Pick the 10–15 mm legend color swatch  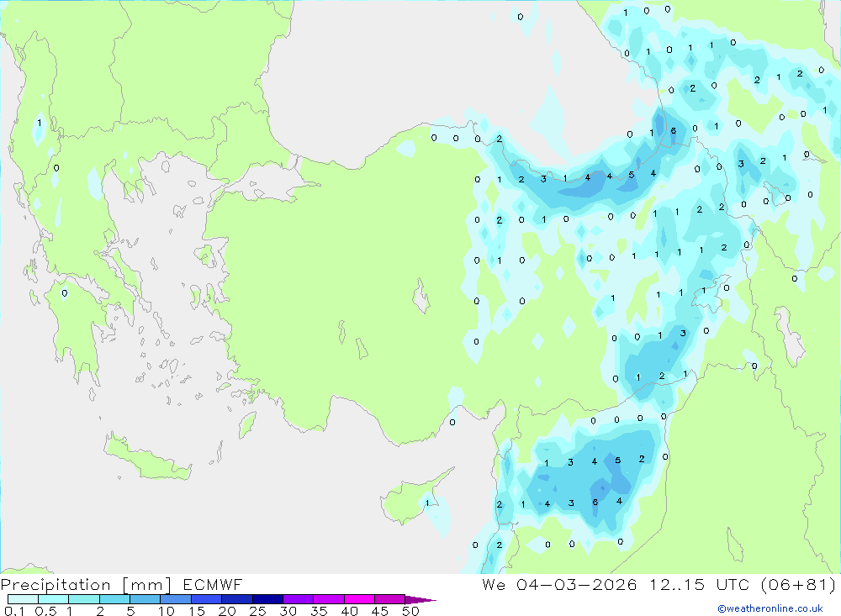[176, 599]
